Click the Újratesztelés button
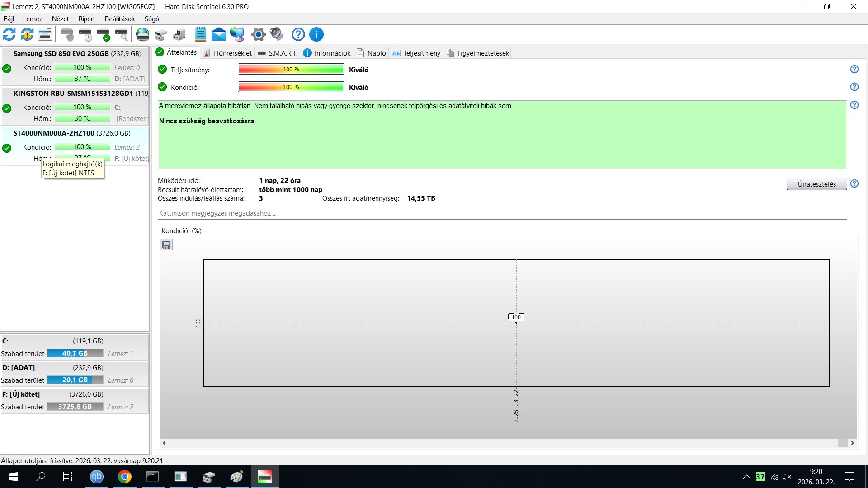Viewport: 868px width, 488px height. pos(816,184)
